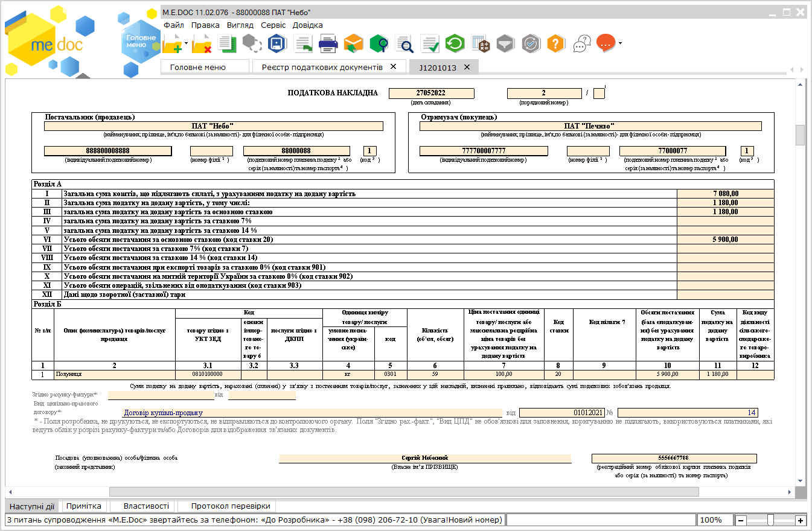
Task: Click the check document icon with green checkmark
Action: 430,43
